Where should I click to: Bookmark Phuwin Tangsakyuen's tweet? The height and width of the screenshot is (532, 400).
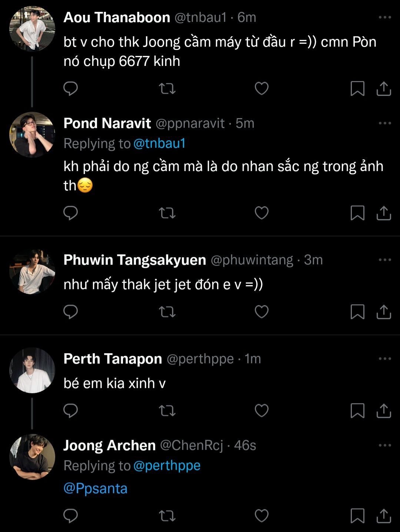coord(357,312)
